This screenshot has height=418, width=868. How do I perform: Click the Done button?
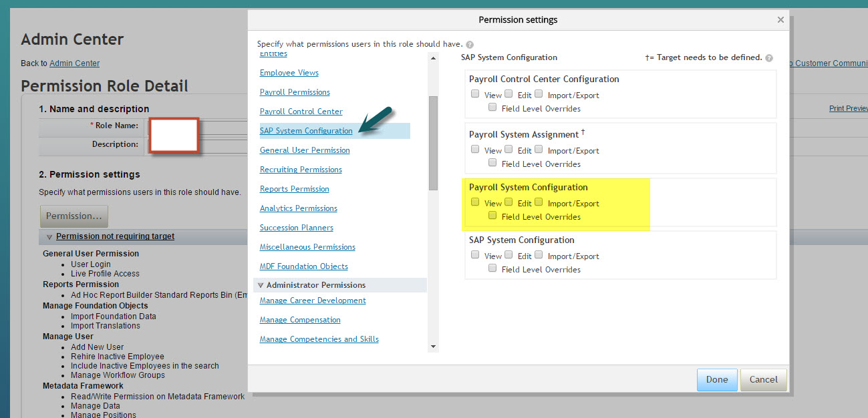coord(717,379)
